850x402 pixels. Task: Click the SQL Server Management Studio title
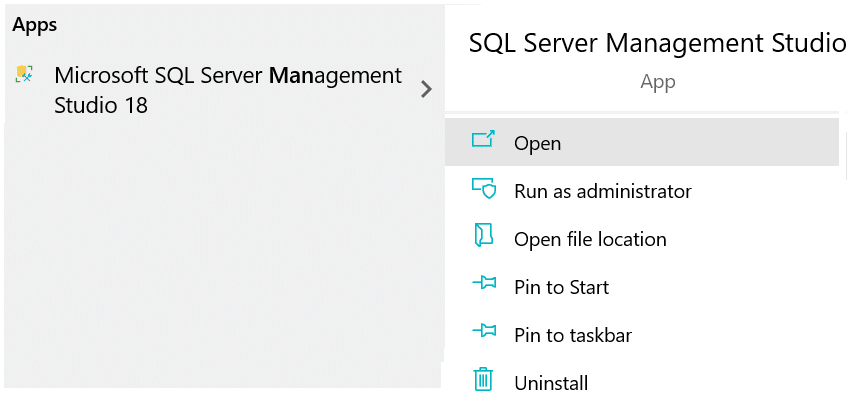[657, 43]
